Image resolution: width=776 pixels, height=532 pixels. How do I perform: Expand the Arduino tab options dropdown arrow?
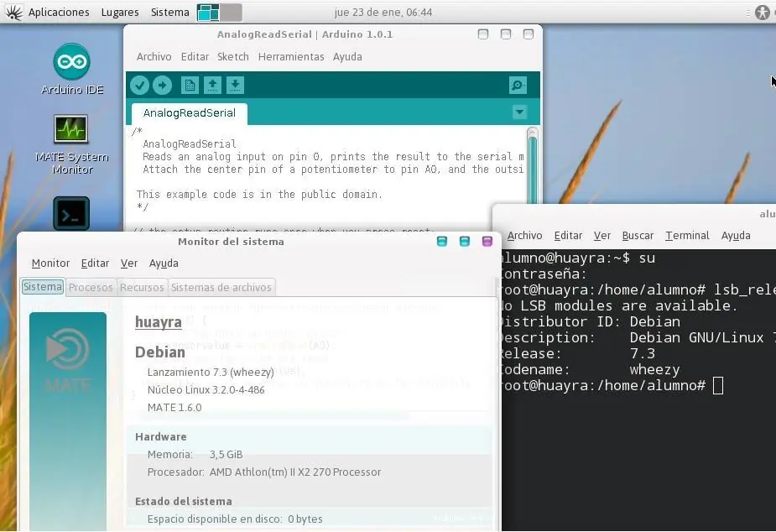pyautogui.click(x=519, y=112)
